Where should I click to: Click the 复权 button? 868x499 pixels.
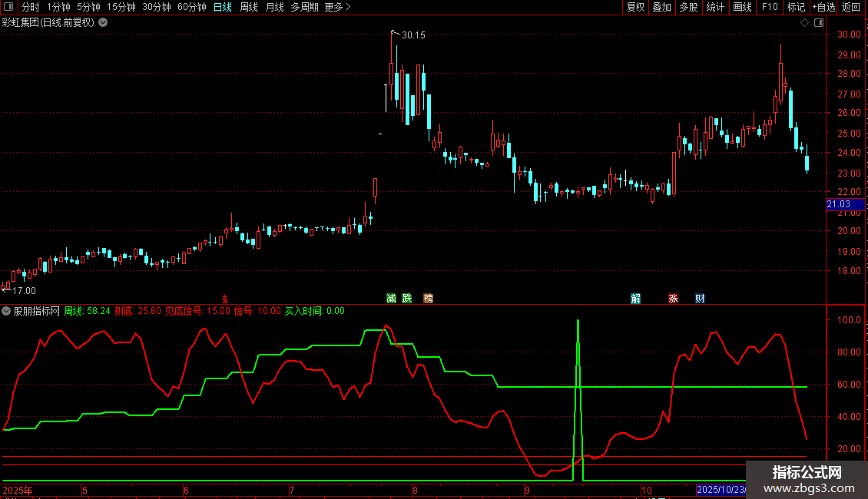[x=635, y=7]
